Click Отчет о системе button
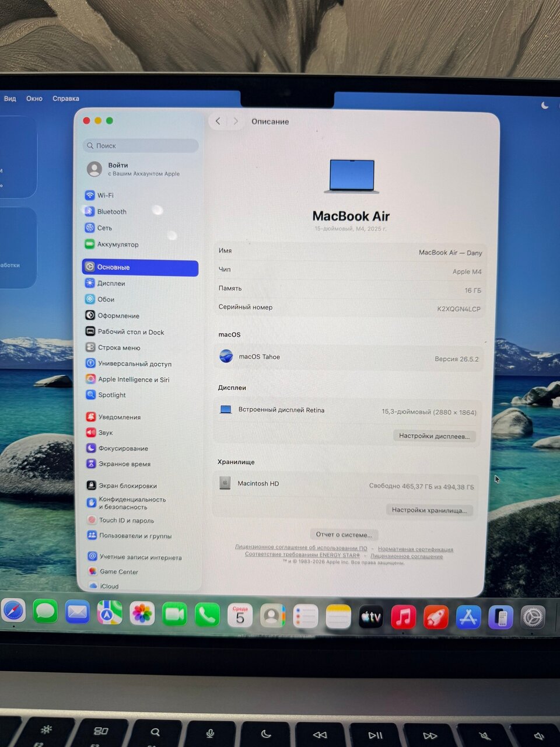The height and width of the screenshot is (747, 560). click(x=344, y=535)
